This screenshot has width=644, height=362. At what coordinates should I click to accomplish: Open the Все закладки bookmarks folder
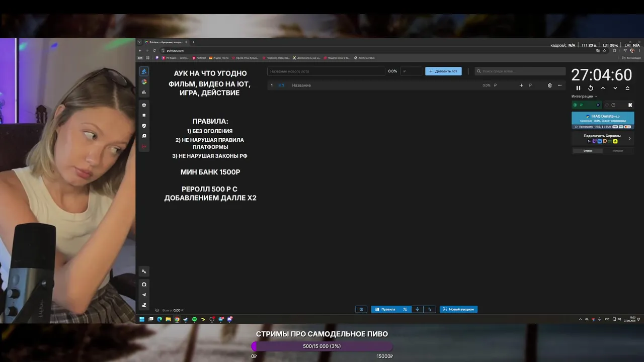tap(631, 58)
